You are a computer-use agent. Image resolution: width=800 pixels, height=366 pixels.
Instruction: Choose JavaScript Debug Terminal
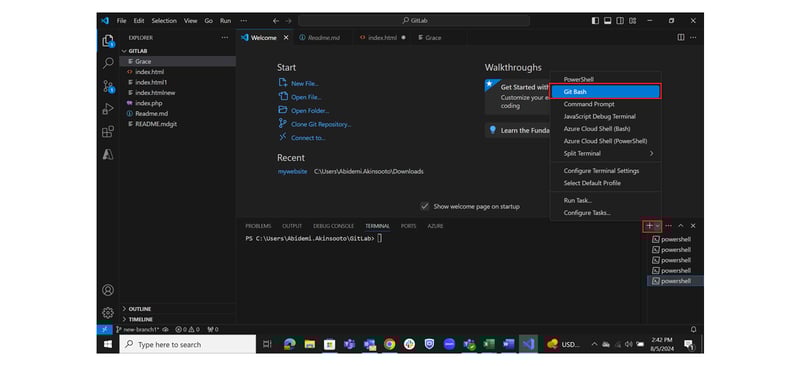pyautogui.click(x=606, y=116)
